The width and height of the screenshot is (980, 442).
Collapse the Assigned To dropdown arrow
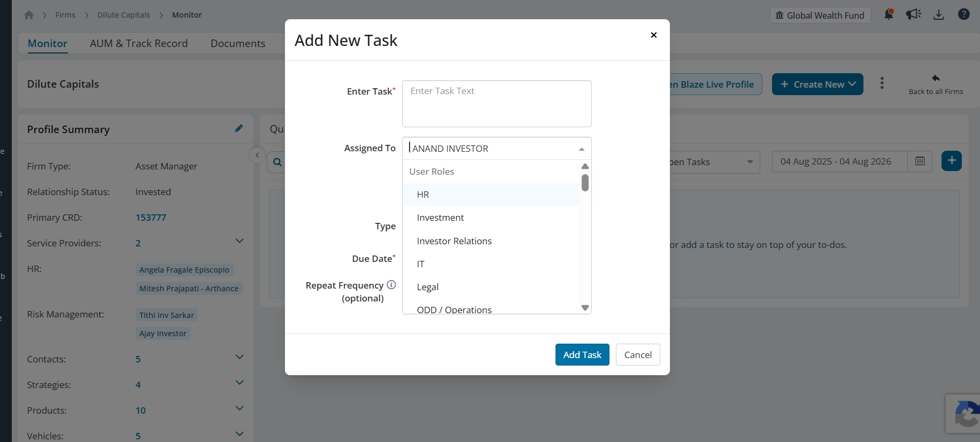tap(582, 149)
